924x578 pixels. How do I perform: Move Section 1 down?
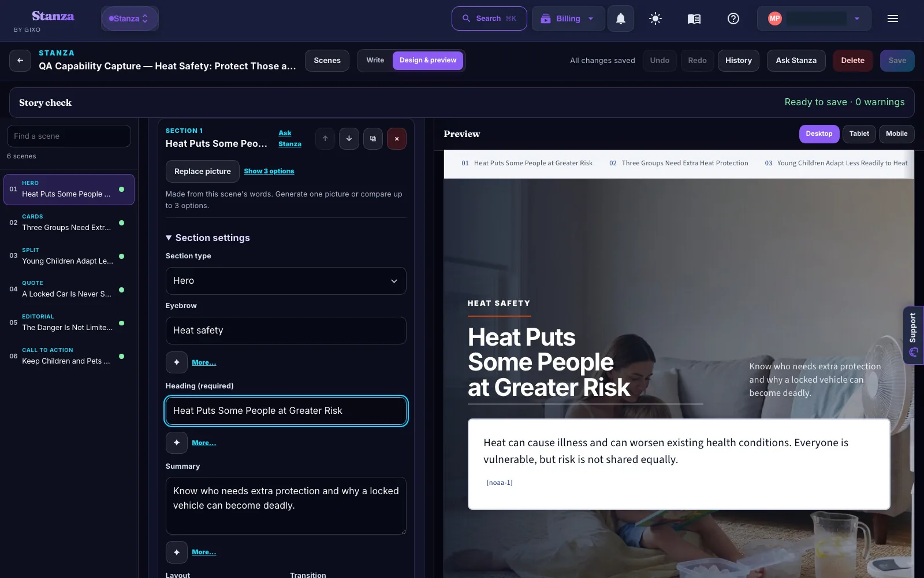tap(349, 139)
